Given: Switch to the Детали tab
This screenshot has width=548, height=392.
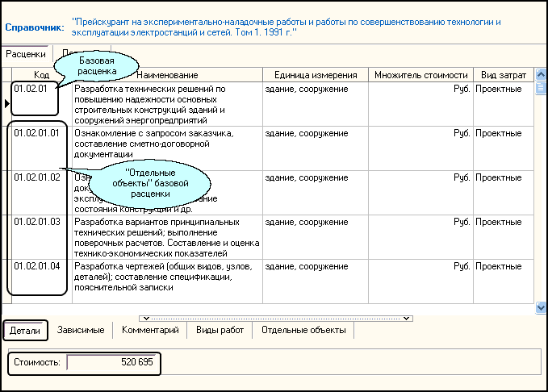Looking at the screenshot, I should [x=25, y=330].
